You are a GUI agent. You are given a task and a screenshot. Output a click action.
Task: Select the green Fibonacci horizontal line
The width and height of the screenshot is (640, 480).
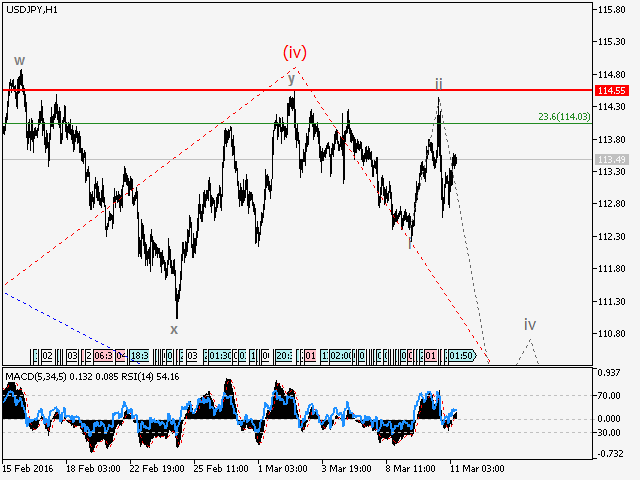pyautogui.click(x=297, y=123)
